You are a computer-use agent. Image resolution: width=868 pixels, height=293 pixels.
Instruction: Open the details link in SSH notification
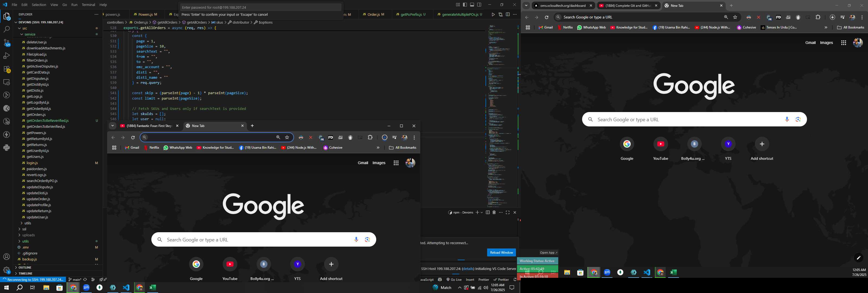point(468,269)
